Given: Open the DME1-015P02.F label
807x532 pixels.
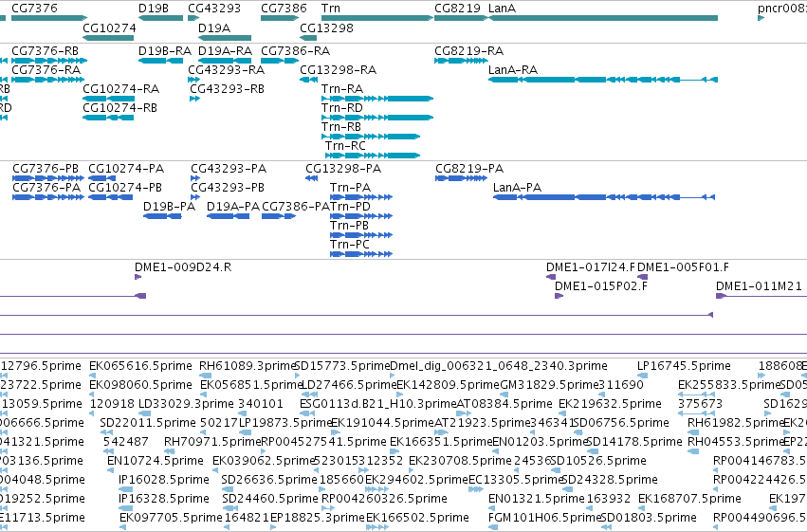Looking at the screenshot, I should click(601, 286).
